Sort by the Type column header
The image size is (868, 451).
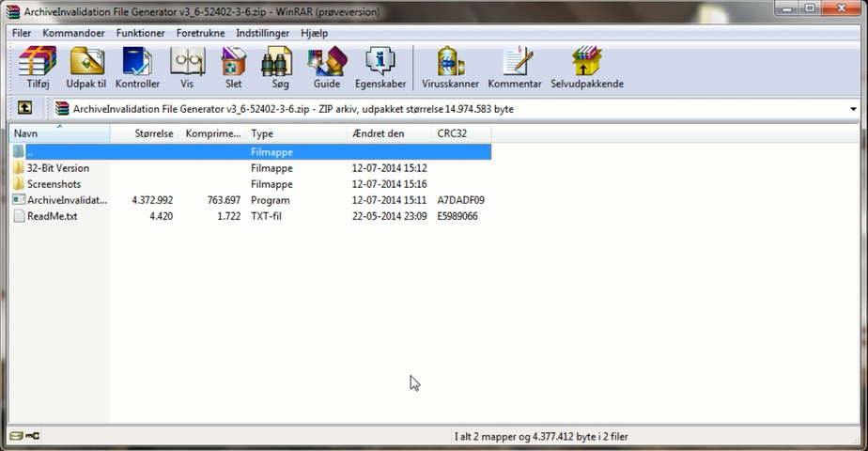(x=296, y=133)
